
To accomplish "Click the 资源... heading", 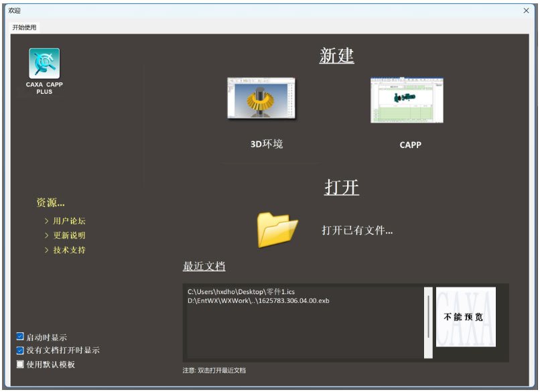I will (x=51, y=202).
